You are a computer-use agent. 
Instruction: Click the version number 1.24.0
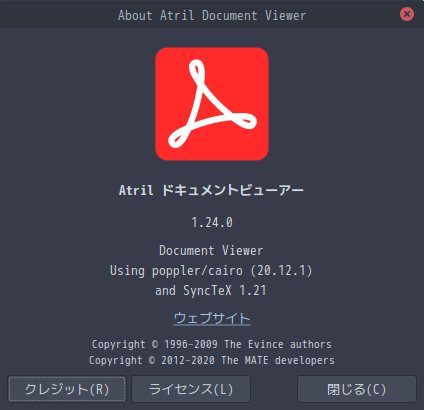pyautogui.click(x=212, y=222)
